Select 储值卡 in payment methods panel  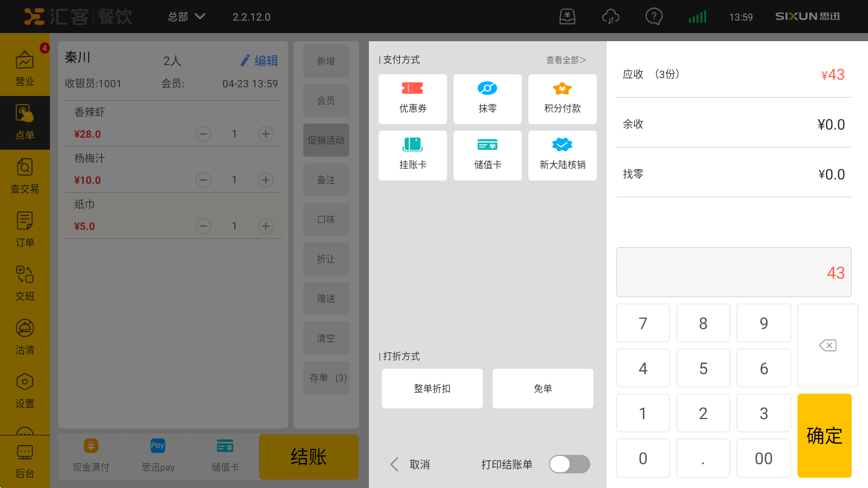[x=488, y=156]
